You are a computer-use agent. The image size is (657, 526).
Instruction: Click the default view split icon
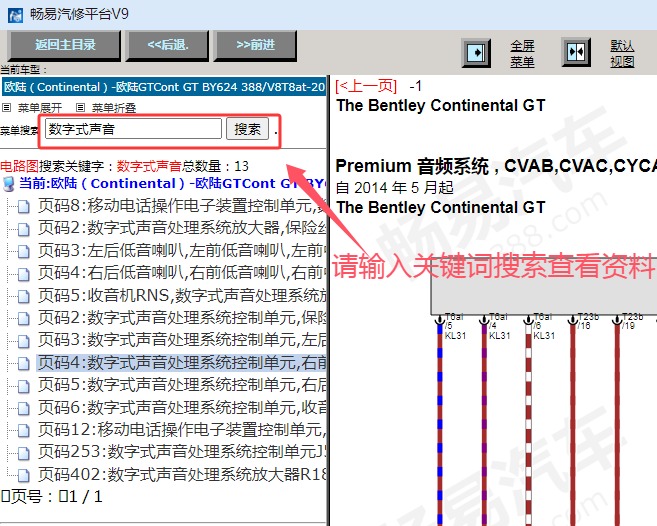coord(576,52)
